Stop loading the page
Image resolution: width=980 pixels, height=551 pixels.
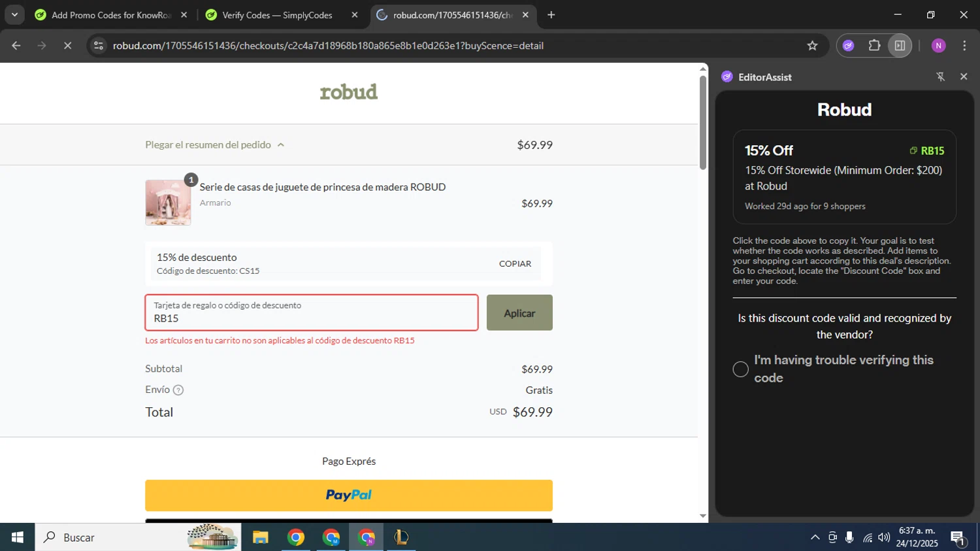coord(67,46)
